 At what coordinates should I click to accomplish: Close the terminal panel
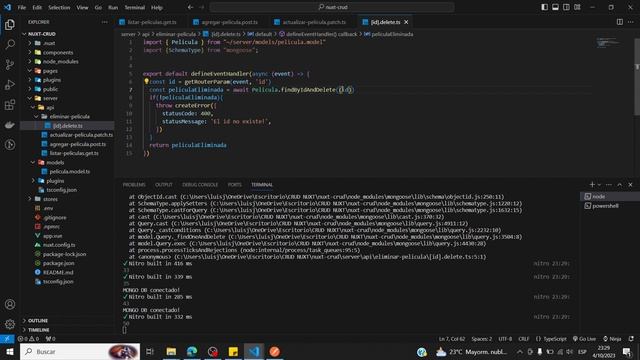tap(630, 184)
